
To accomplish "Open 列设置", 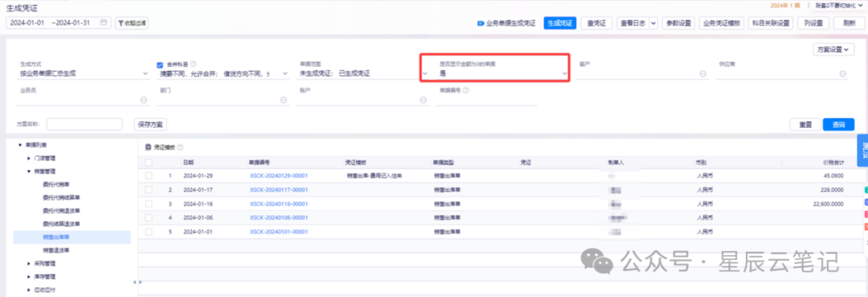I will pyautogui.click(x=813, y=23).
